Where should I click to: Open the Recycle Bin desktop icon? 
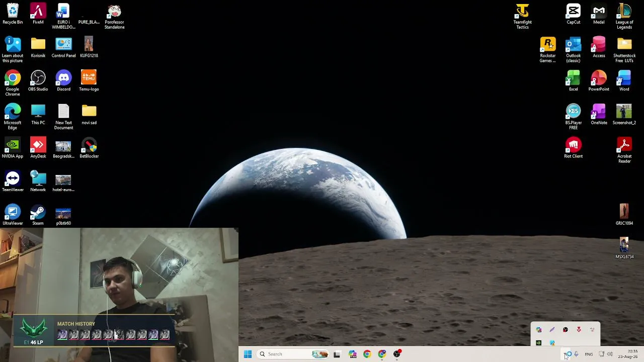pos(13,15)
